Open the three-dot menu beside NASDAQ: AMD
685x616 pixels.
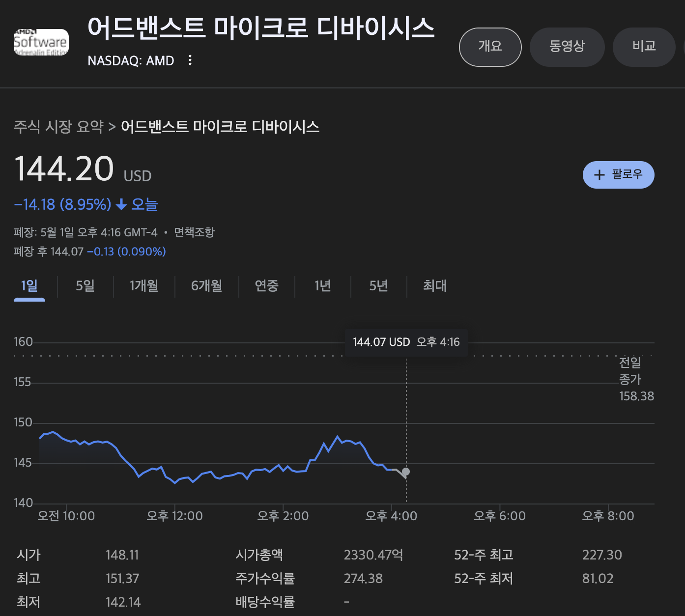coord(190,60)
